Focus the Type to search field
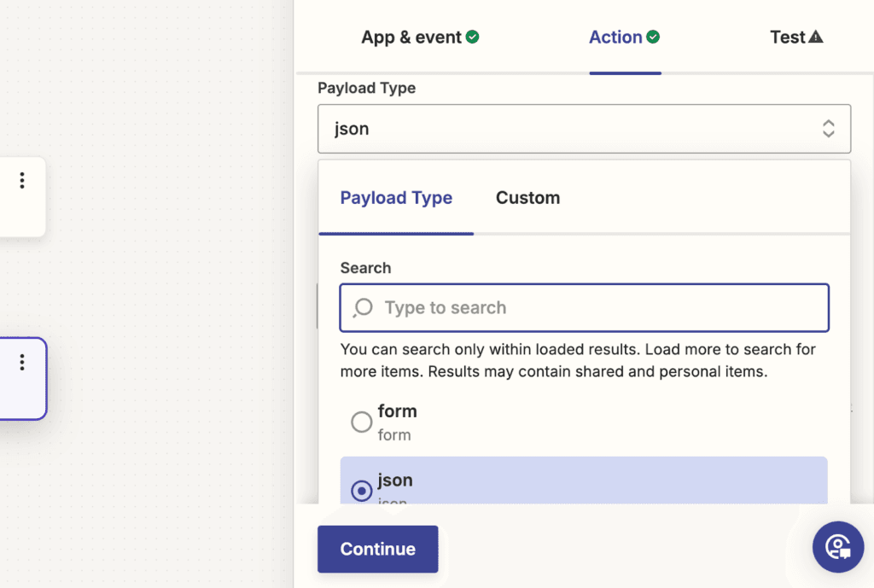The image size is (874, 588). (x=597, y=307)
